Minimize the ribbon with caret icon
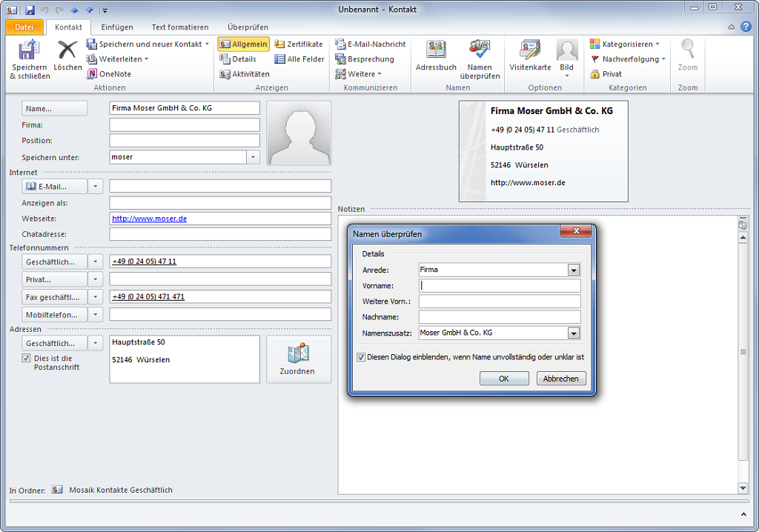Viewport: 759px width, 532px height. (x=732, y=27)
